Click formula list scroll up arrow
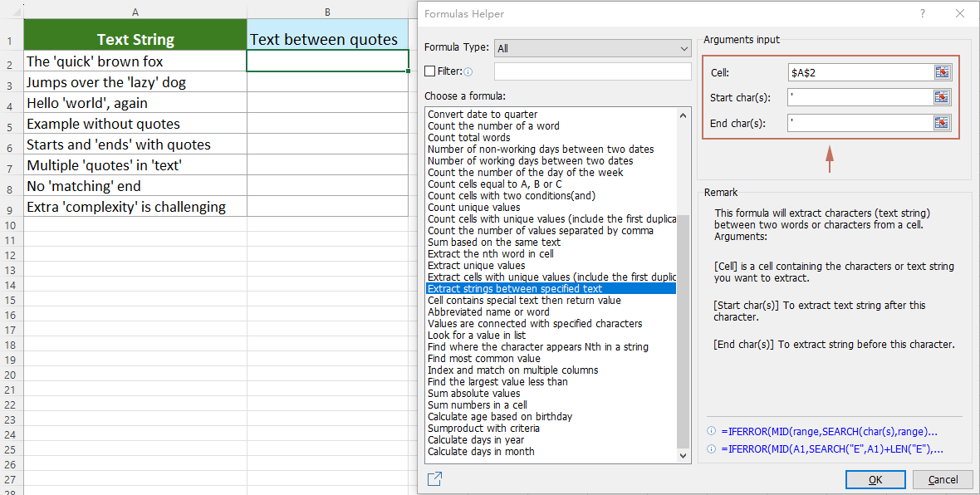 684,114
